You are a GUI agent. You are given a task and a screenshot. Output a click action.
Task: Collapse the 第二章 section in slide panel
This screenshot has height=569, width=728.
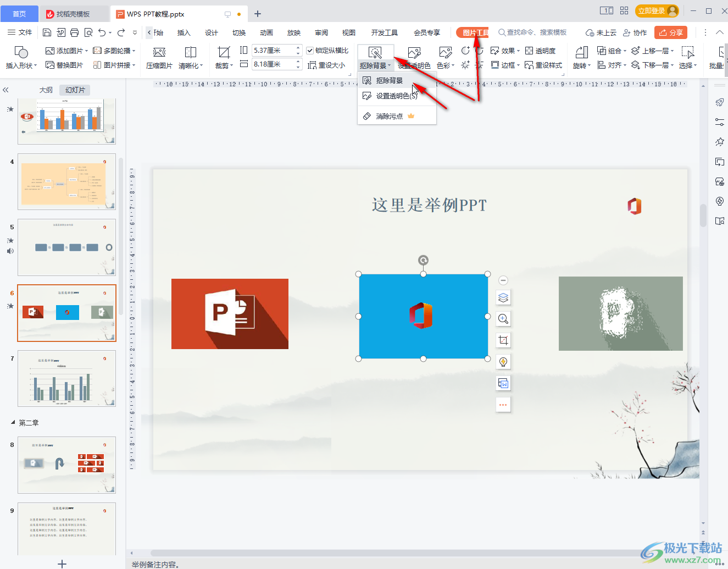(13, 422)
